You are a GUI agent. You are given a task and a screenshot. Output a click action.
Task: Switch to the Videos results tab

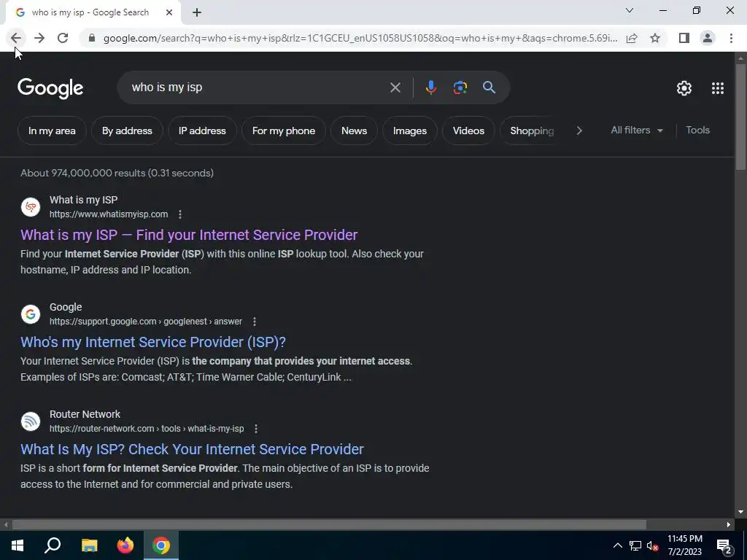[468, 131]
